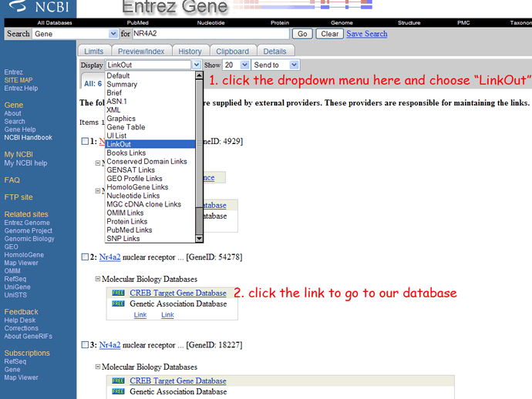Screen dimensions: 532x399
Task: Open the Limits tab
Action: coord(94,51)
